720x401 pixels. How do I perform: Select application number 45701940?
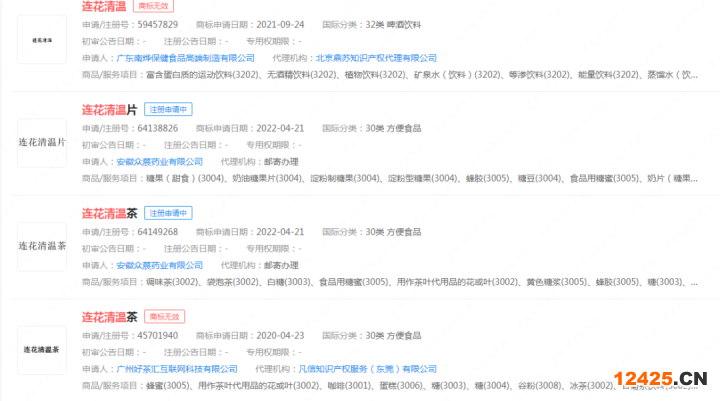[x=158, y=336]
